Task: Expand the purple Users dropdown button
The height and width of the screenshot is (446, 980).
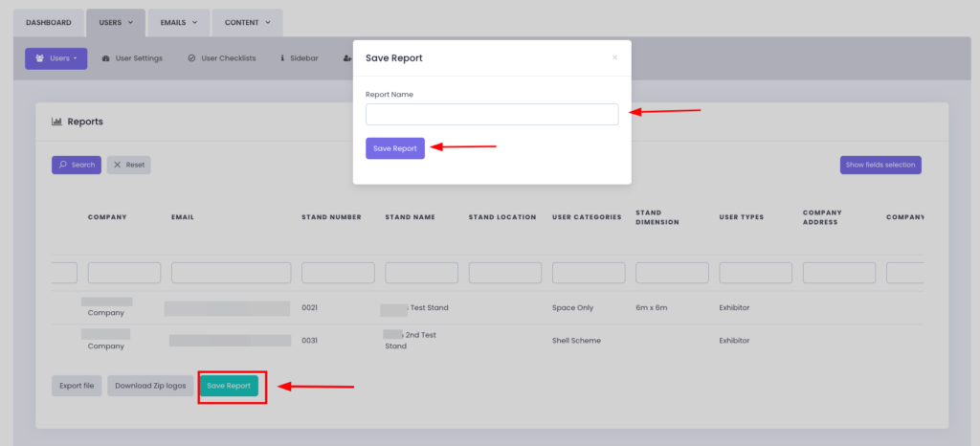Action: [x=56, y=58]
